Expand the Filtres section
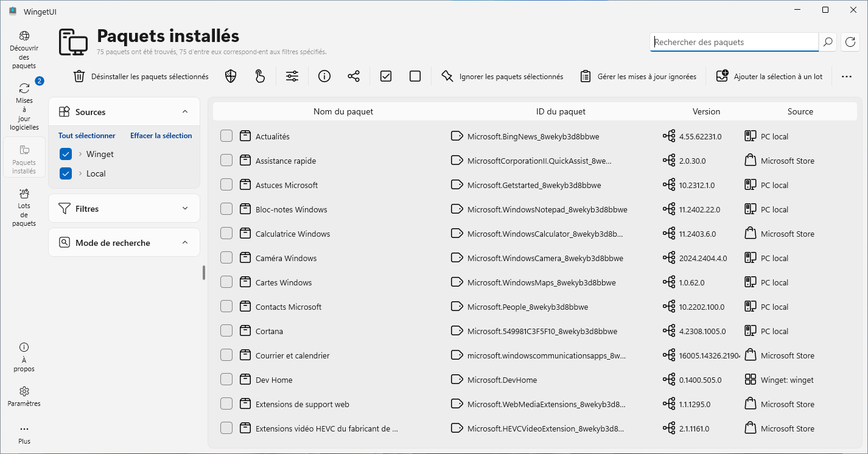 click(x=186, y=208)
